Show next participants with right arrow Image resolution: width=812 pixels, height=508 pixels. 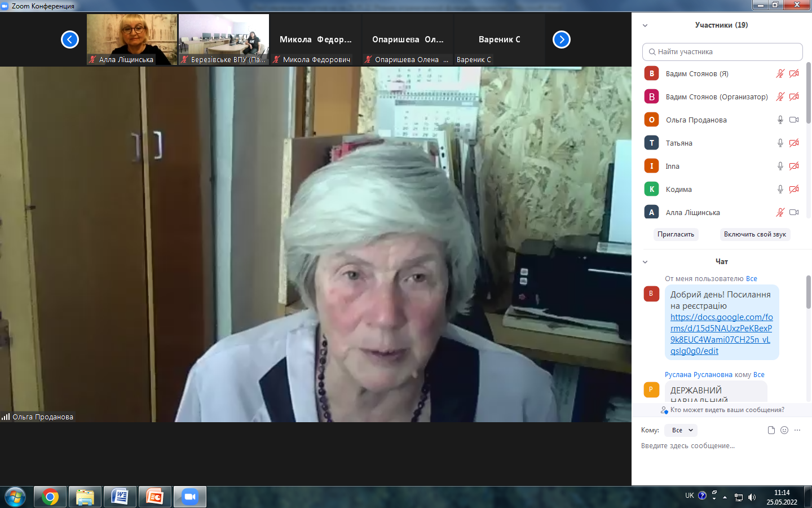562,40
